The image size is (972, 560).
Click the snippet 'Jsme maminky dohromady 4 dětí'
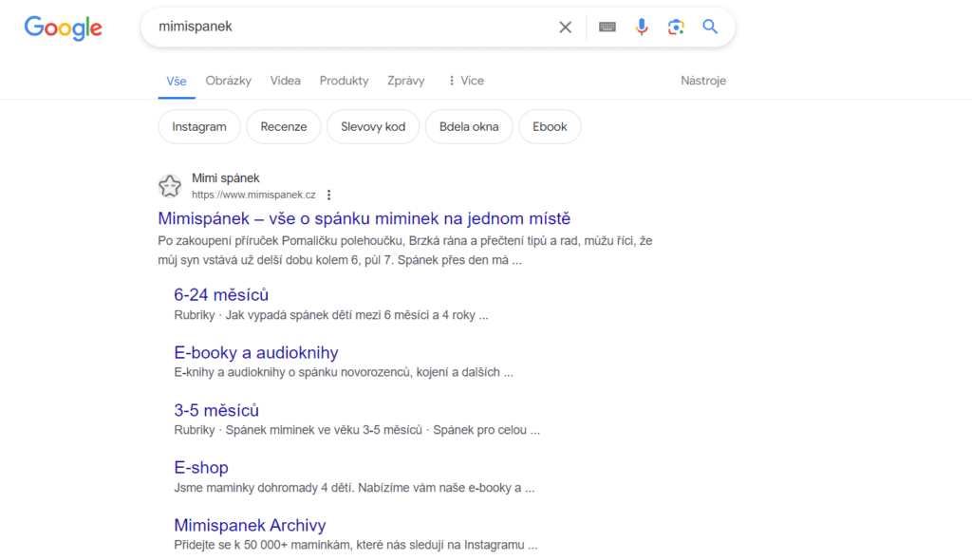point(354,488)
